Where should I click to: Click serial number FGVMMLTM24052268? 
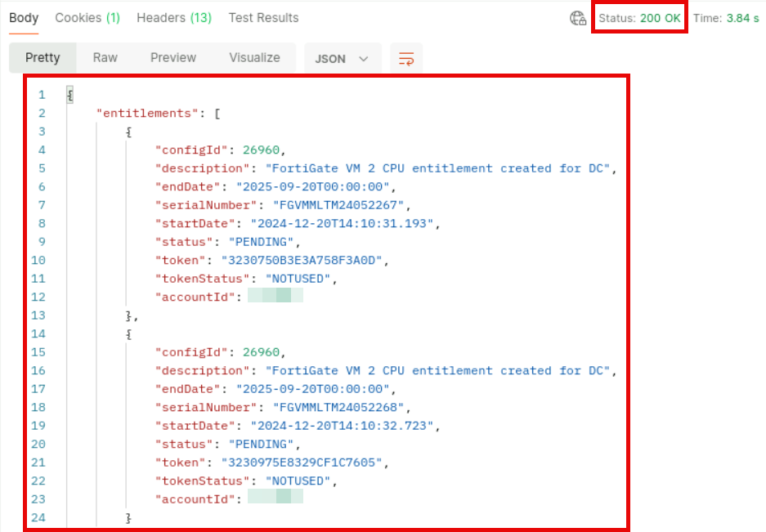point(338,408)
